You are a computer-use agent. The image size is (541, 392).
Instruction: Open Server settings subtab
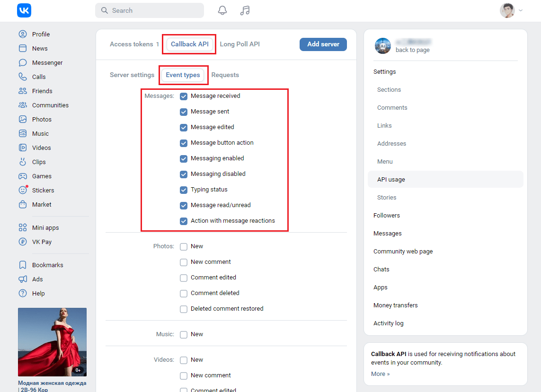132,75
